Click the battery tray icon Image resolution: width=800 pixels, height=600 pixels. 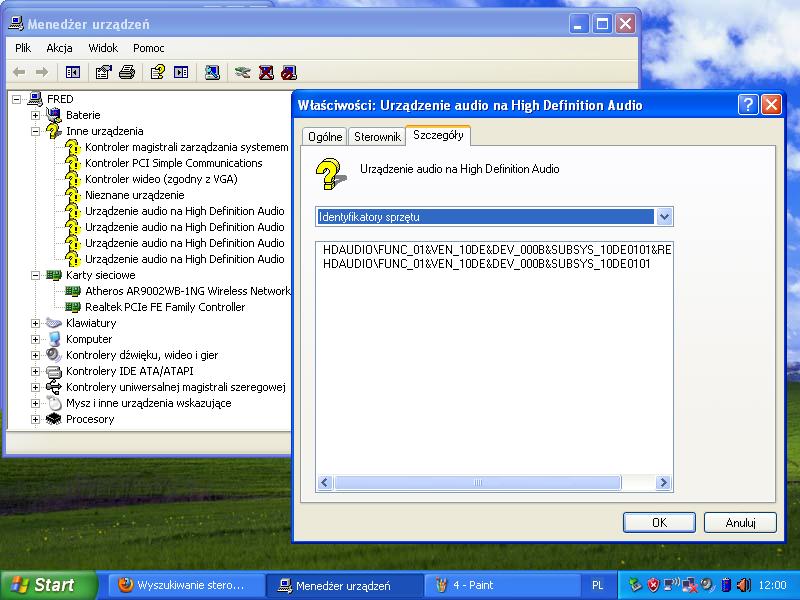(x=726, y=585)
